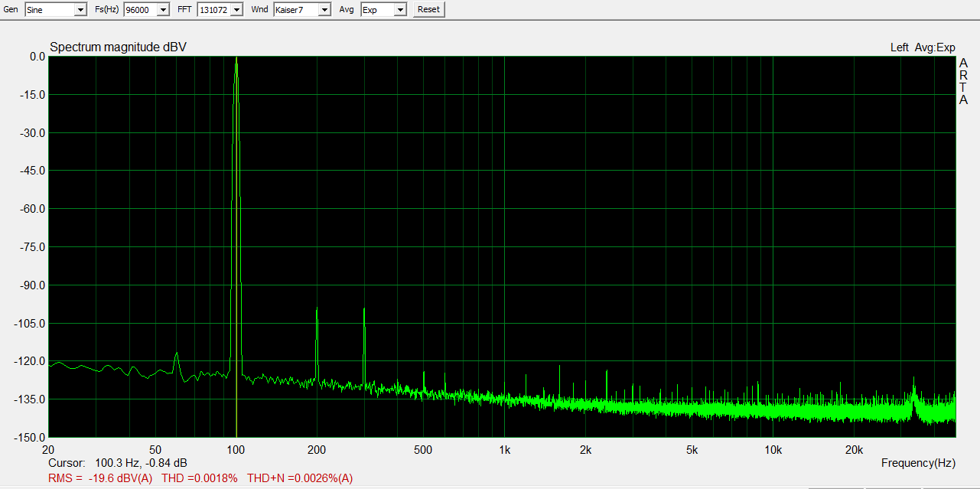The height and width of the screenshot is (489, 980).
Task: Click the Reset button
Action: (428, 9)
